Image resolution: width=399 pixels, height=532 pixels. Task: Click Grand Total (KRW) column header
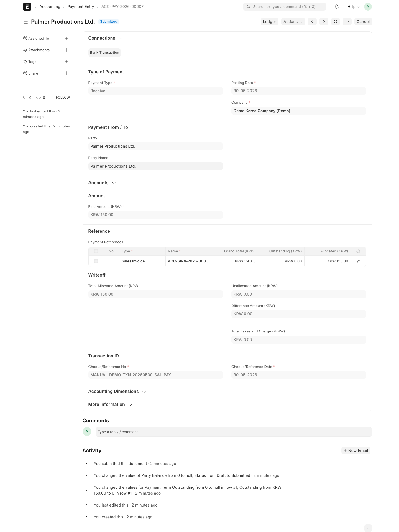tap(235, 251)
